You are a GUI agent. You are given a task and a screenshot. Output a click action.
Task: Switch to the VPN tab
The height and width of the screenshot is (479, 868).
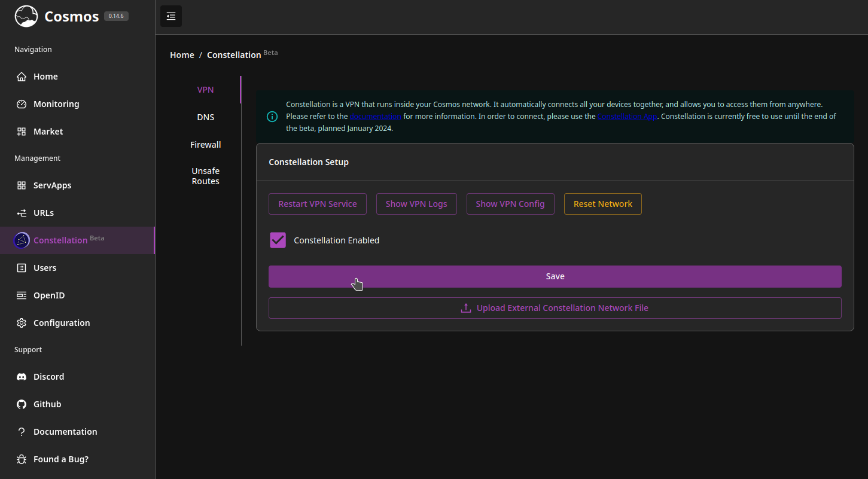pyautogui.click(x=205, y=90)
